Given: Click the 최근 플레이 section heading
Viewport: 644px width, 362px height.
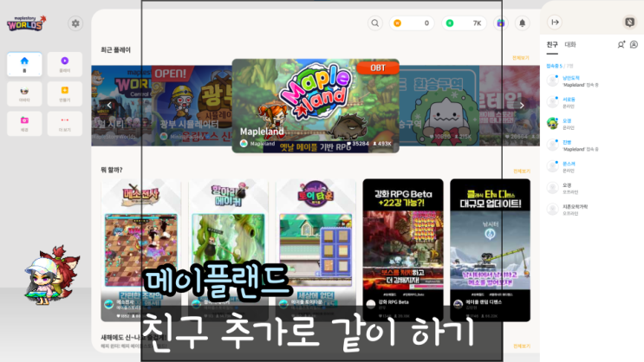Looking at the screenshot, I should (x=116, y=49).
